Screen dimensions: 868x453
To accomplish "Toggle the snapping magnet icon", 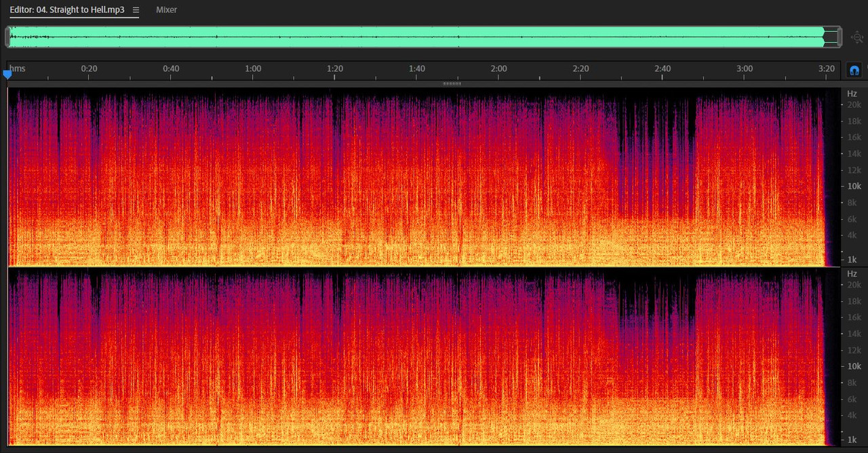I will 854,70.
